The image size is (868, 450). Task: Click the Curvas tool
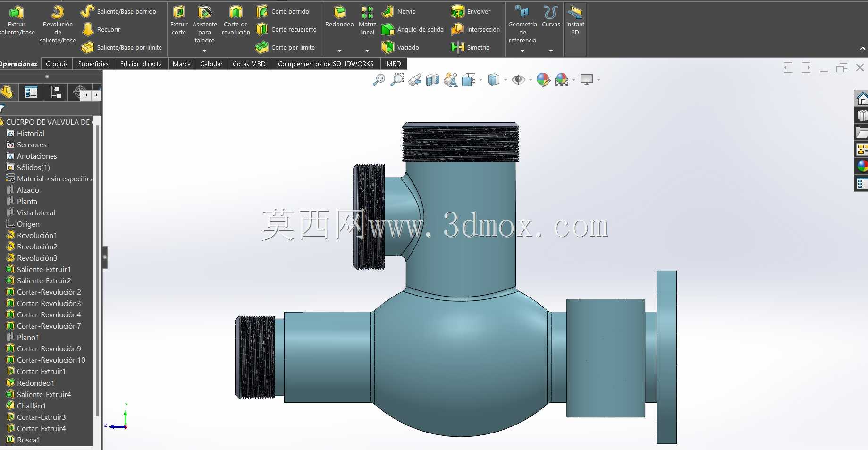(551, 17)
